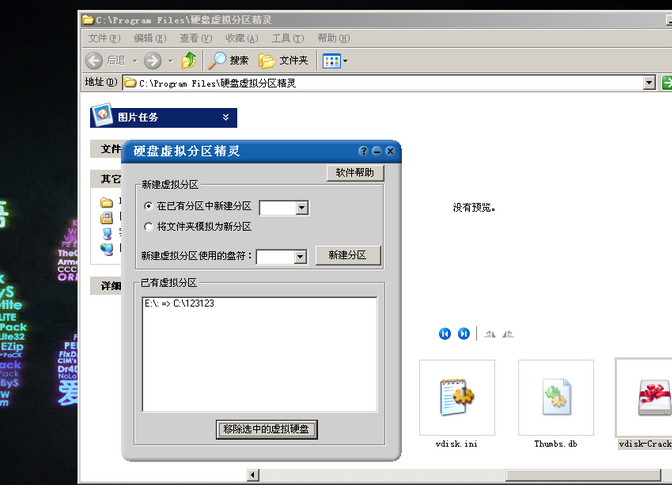Select 将文件夹模拟为新分区 radio option

(148, 227)
